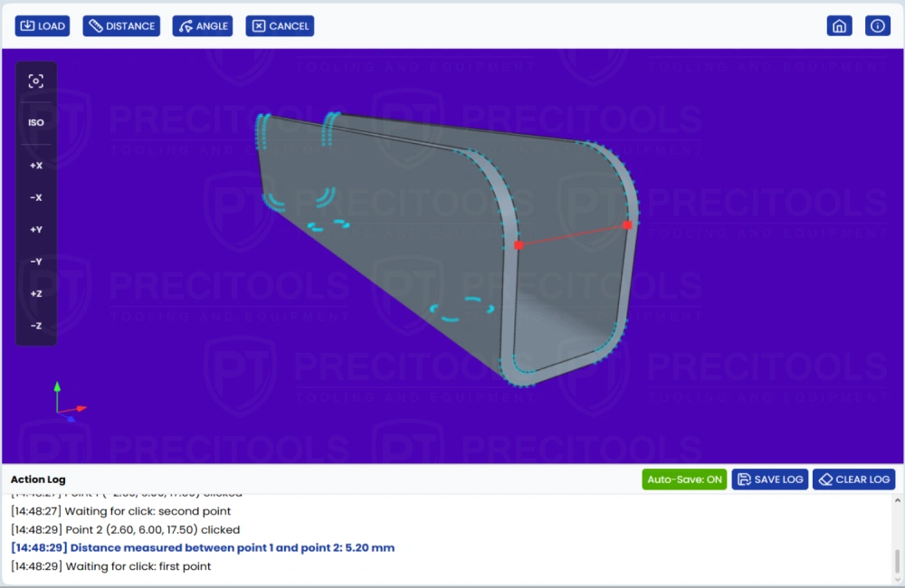Save the action log
The width and height of the screenshot is (905, 588).
[770, 479]
